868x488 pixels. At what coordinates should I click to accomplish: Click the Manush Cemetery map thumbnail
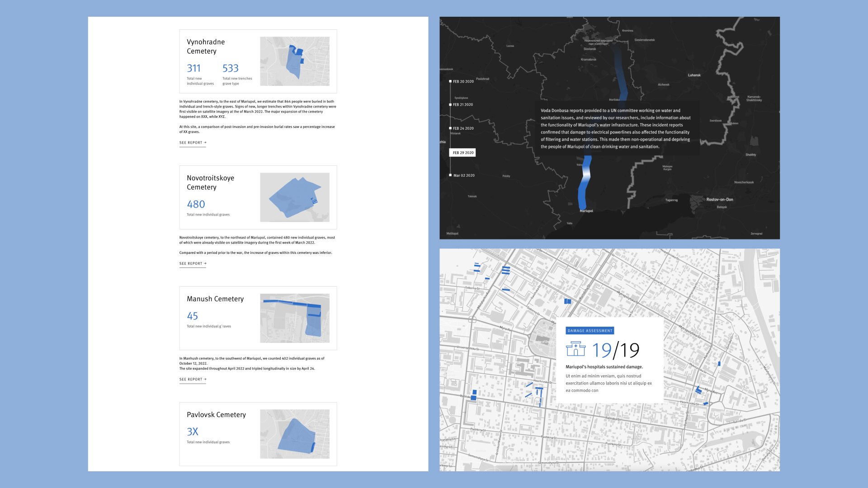pos(294,318)
